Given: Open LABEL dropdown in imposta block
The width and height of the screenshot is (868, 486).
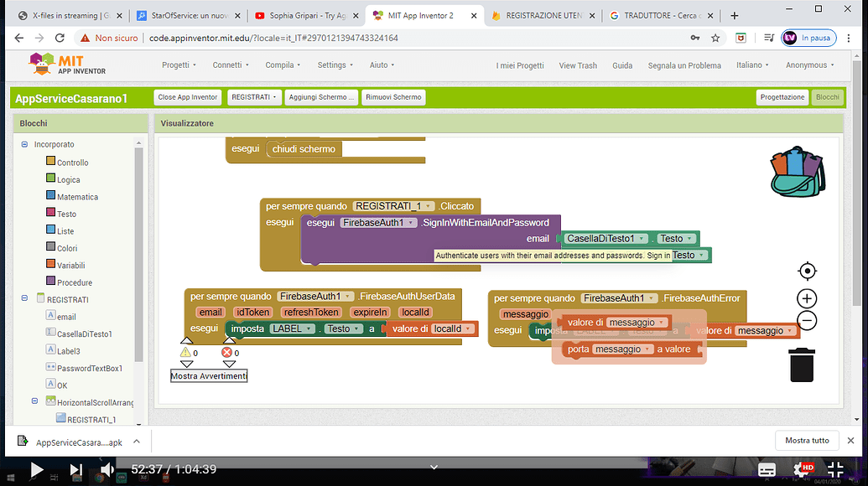Looking at the screenshot, I should coord(293,329).
